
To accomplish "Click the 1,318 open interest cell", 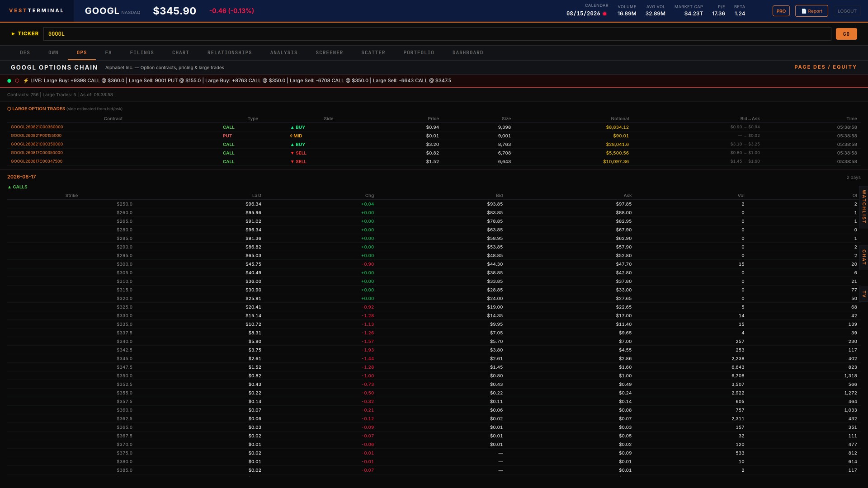I will pos(850,376).
